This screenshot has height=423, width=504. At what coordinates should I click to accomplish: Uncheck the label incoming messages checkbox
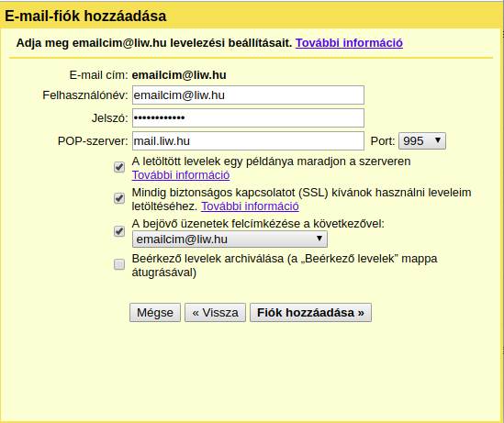click(x=119, y=231)
